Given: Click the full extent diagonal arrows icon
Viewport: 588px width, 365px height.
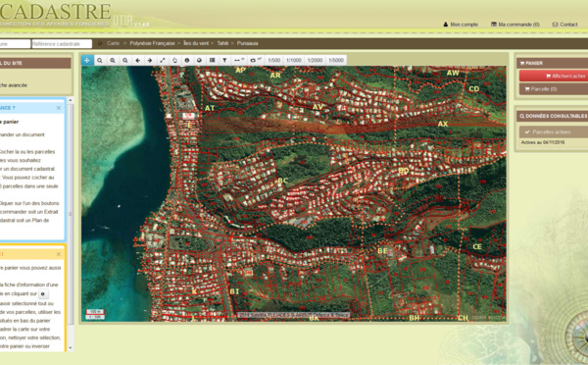Looking at the screenshot, I should (x=163, y=60).
